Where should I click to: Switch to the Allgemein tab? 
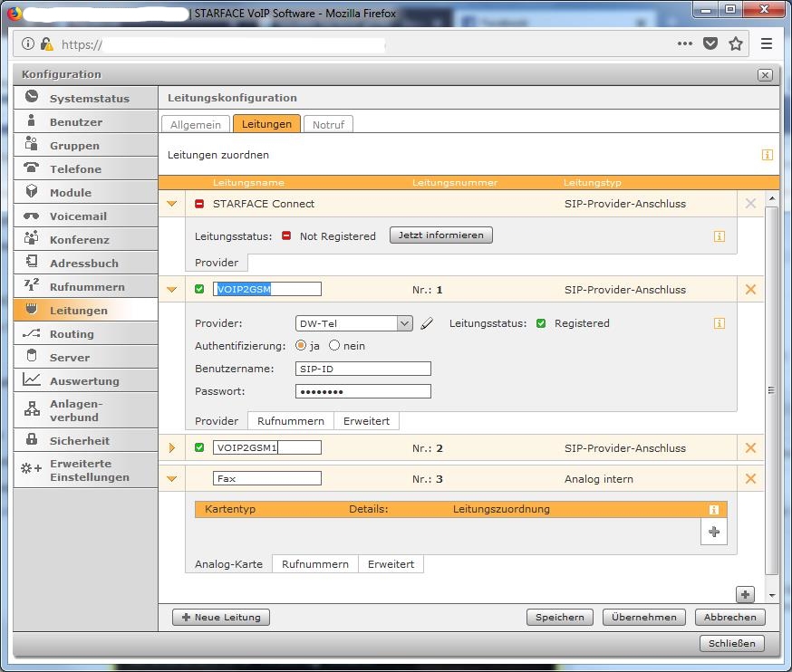196,124
